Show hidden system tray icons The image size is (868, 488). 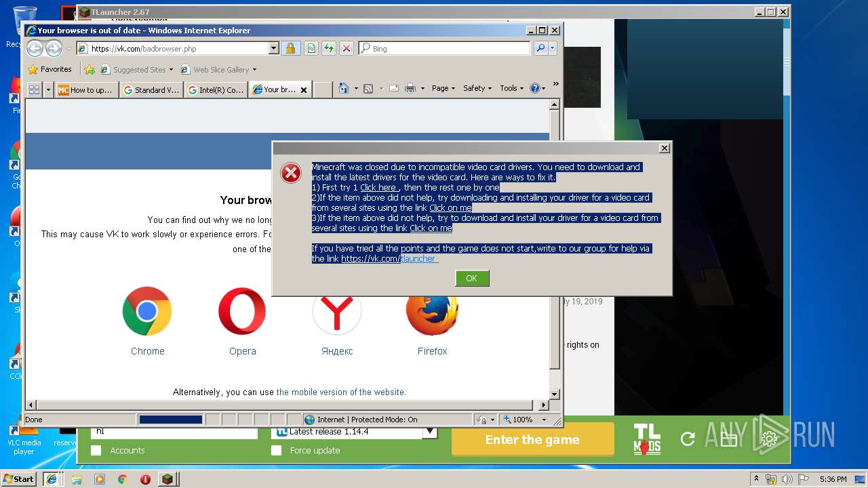click(756, 479)
